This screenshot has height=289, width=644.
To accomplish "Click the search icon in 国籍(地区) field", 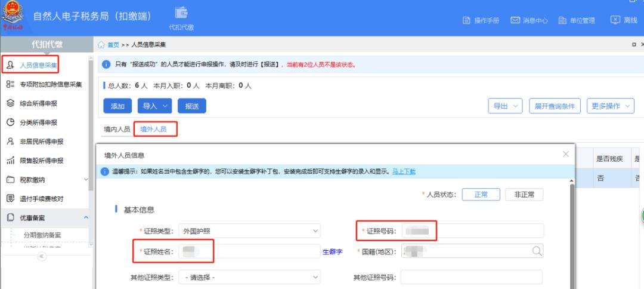I will pos(537,251).
